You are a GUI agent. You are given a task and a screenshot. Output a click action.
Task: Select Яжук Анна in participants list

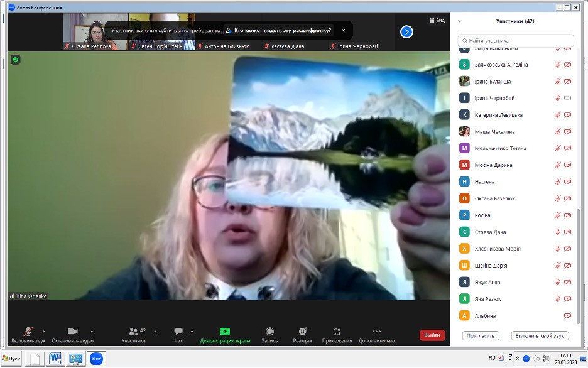[516, 282]
